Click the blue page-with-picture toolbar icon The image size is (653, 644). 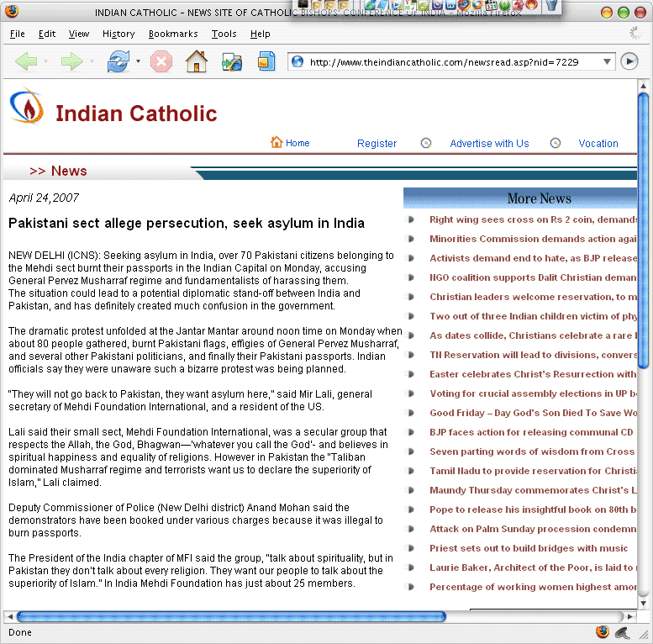(266, 61)
